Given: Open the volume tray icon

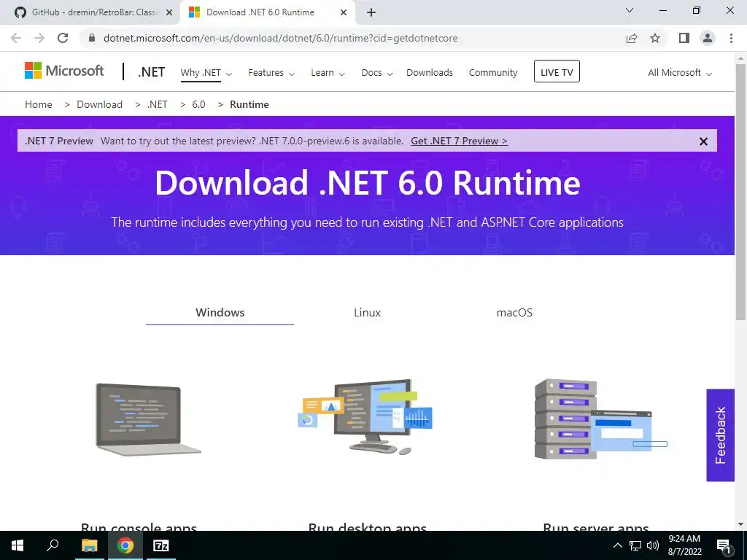Looking at the screenshot, I should click(653, 545).
